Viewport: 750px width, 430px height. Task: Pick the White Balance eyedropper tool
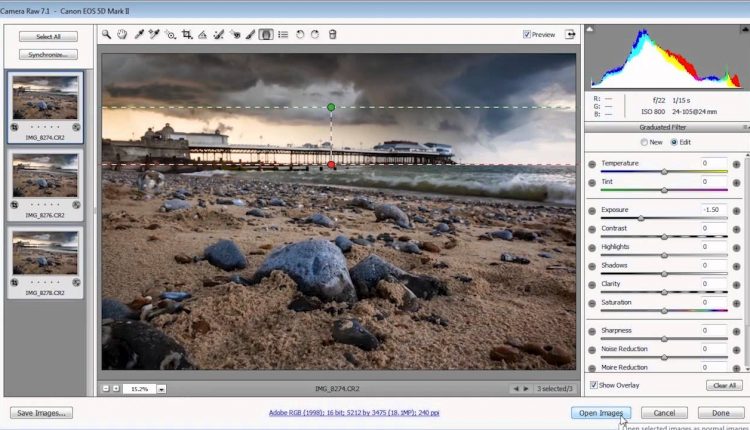tap(139, 34)
